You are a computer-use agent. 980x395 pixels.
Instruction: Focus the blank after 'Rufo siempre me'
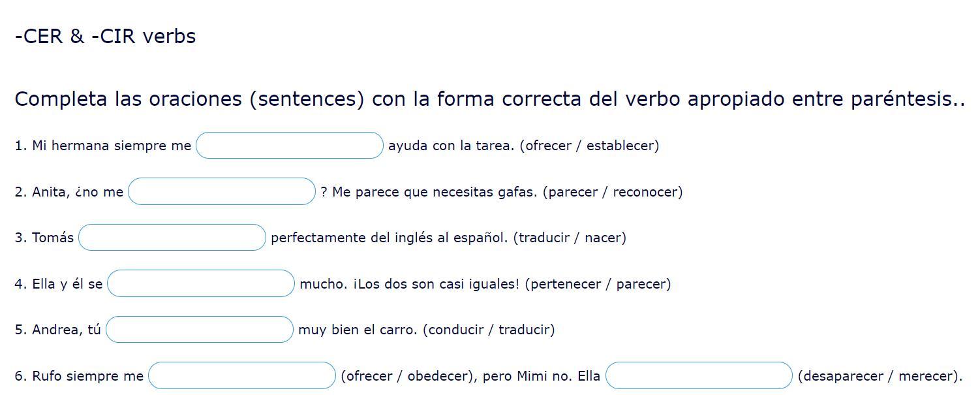(x=242, y=376)
